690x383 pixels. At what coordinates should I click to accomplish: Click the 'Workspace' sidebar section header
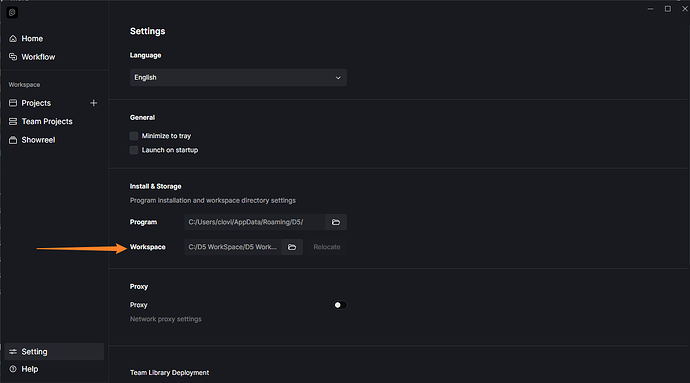pos(24,85)
